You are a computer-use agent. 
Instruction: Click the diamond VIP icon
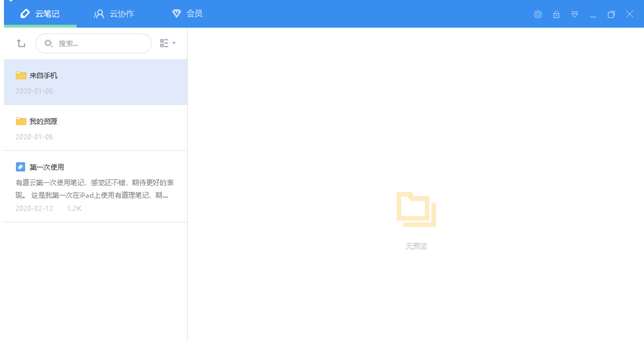pos(176,14)
